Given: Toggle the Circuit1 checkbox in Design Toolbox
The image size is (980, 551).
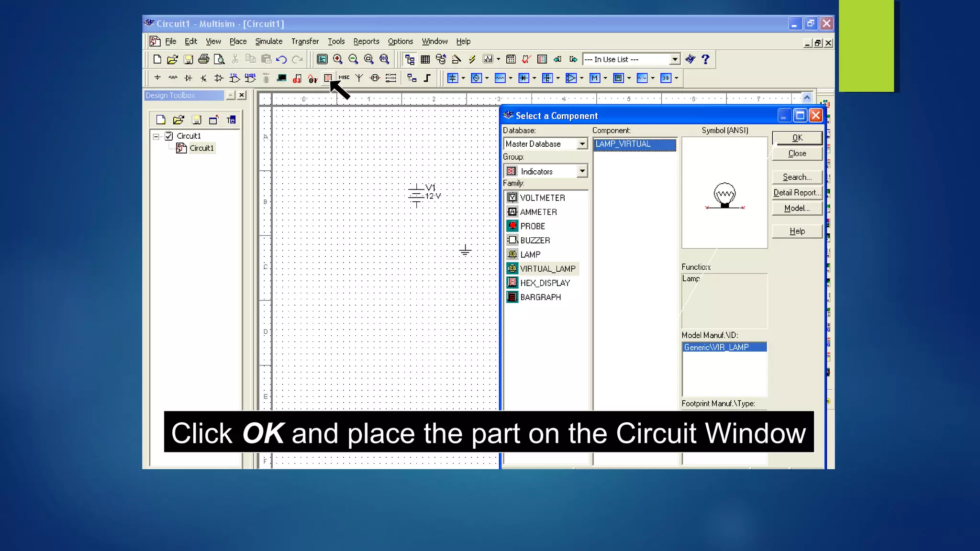Looking at the screenshot, I should point(169,136).
